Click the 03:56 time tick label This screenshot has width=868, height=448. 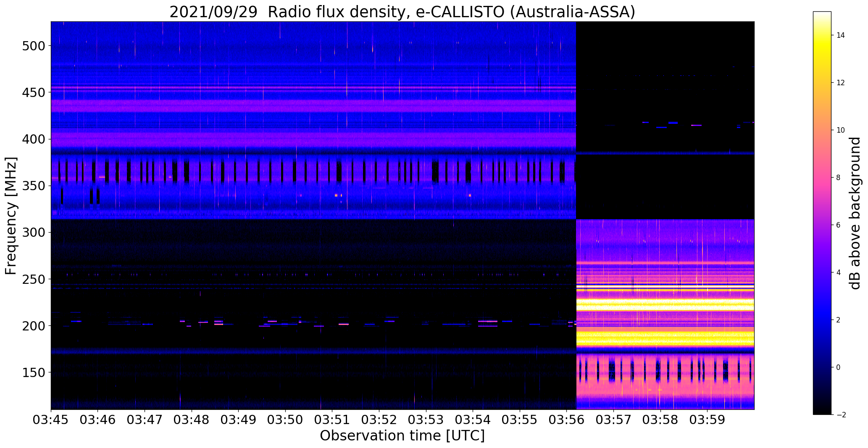[x=567, y=420]
